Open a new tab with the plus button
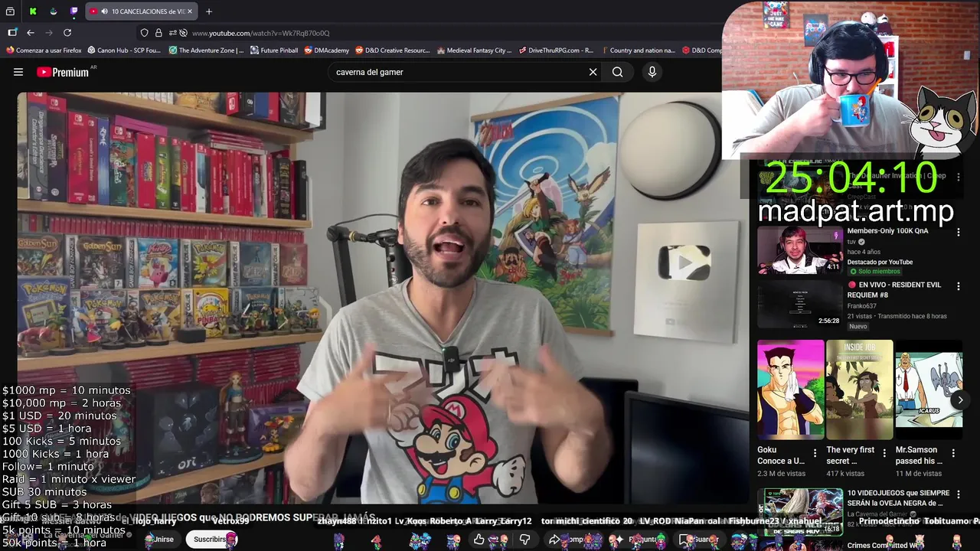 coord(209,11)
